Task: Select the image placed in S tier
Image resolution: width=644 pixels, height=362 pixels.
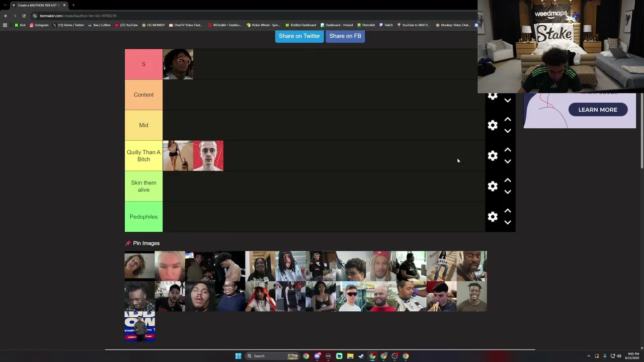Action: click(178, 64)
